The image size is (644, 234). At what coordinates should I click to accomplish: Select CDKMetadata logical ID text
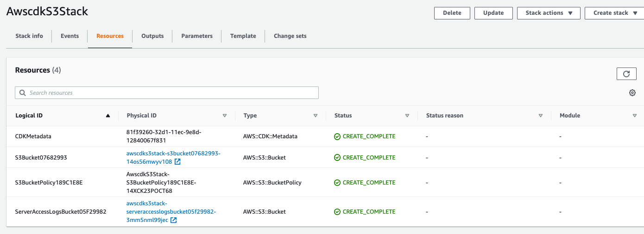click(33, 136)
